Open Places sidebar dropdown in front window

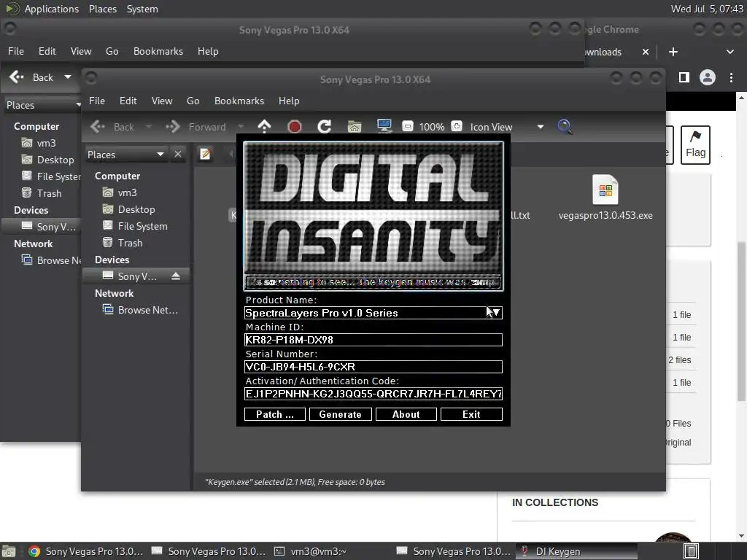125,155
